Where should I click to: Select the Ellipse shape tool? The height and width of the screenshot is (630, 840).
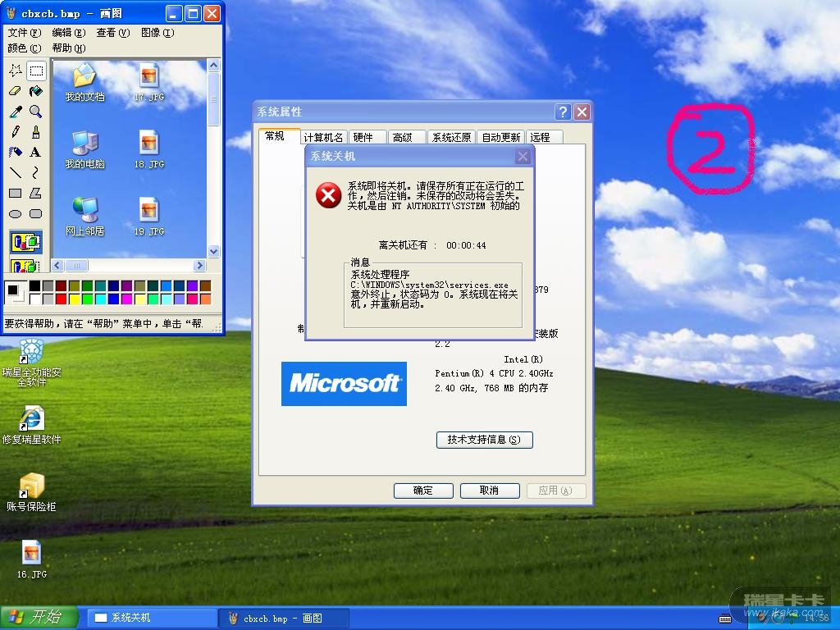(x=15, y=214)
